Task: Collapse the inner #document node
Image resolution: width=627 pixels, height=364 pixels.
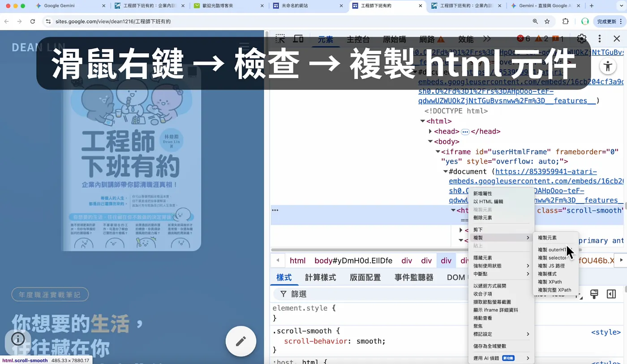Action: point(446,171)
